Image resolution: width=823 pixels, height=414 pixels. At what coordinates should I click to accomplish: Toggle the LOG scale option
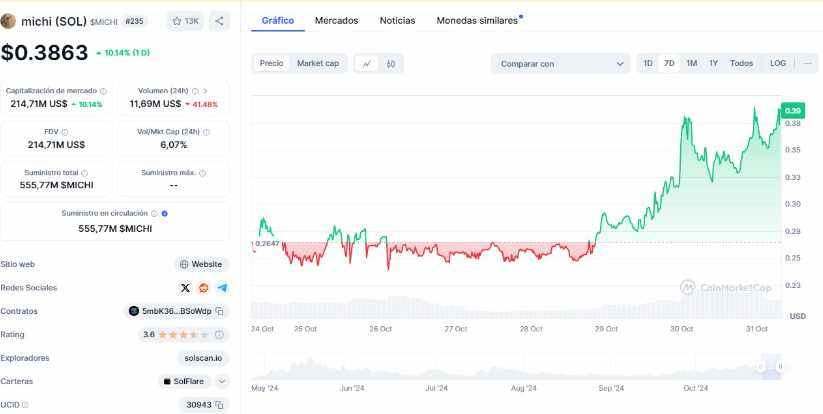[778, 63]
